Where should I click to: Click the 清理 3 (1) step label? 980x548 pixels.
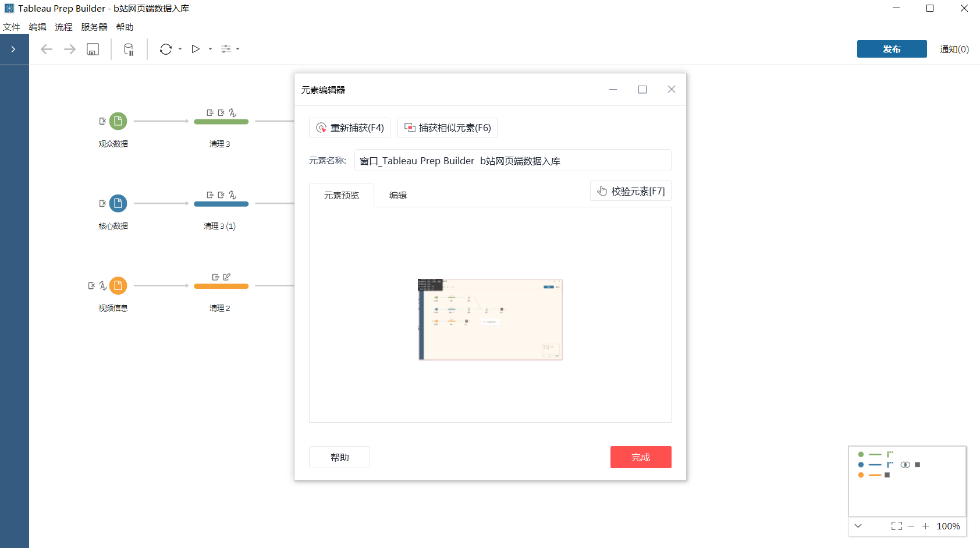tap(220, 226)
